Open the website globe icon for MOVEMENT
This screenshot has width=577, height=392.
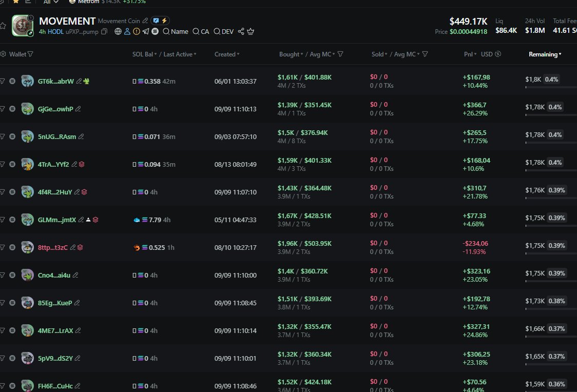point(118,31)
